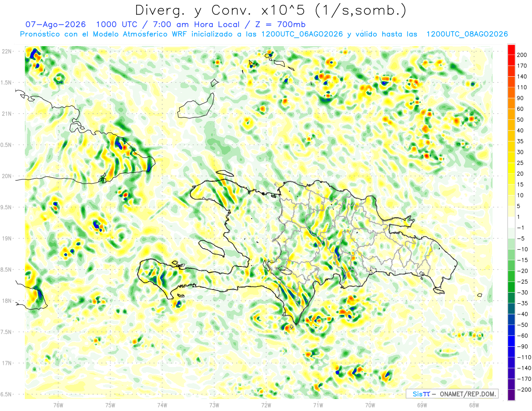
Task: Pick the red swatch above 200 on colorbar
Action: (512, 50)
